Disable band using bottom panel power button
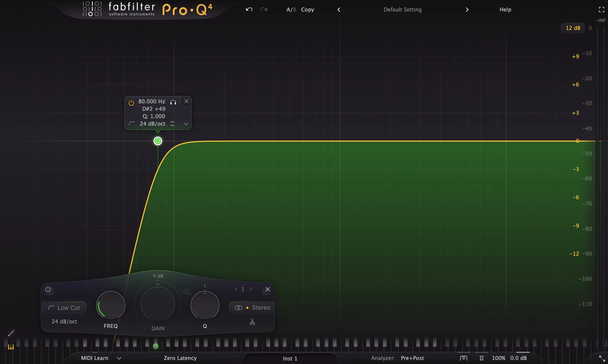608x364 pixels. tap(48, 289)
